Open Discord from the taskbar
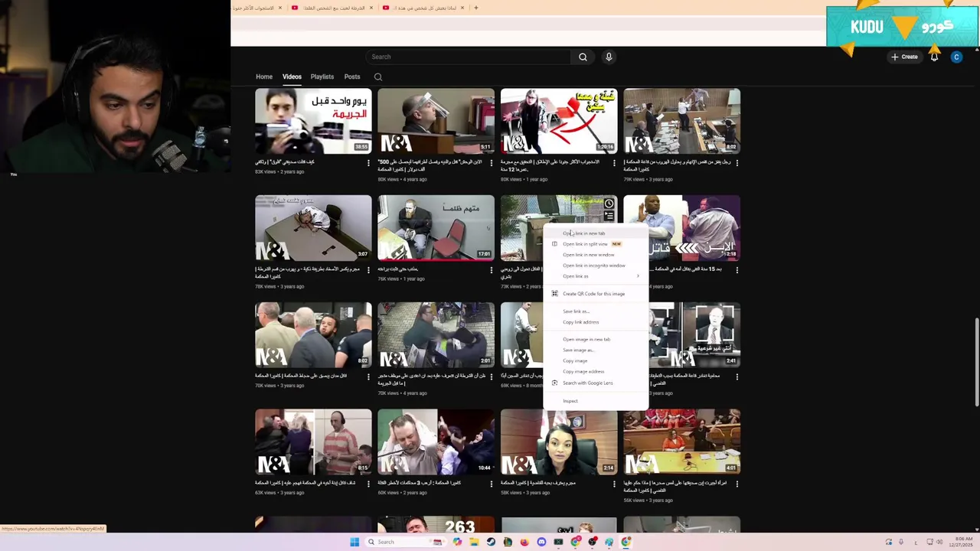 tap(541, 542)
